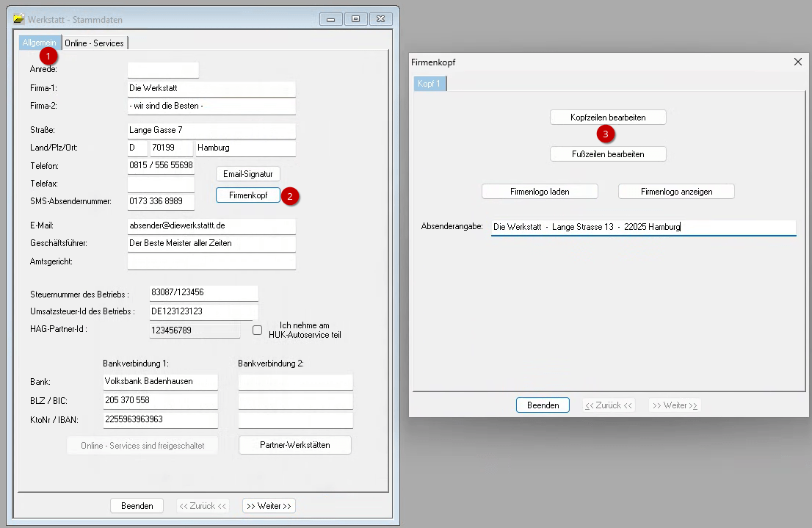
Task: Click the KtoNr / IBAN field for Bankverbindung 1
Action: coord(161,420)
